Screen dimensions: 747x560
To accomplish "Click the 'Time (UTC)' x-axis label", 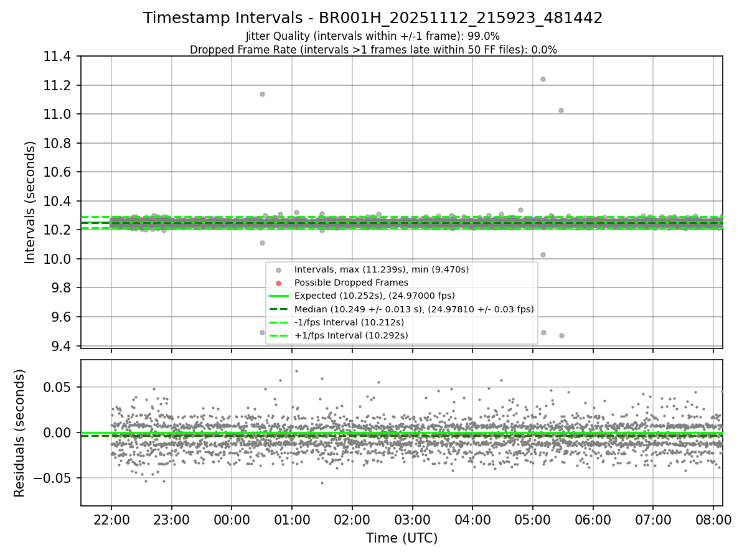I will tap(402, 538).
